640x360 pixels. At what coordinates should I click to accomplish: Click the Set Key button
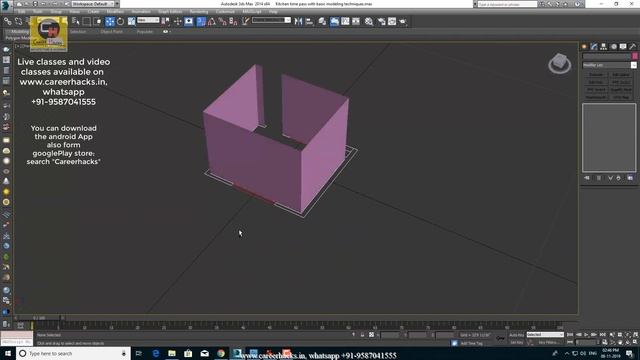coord(516,342)
